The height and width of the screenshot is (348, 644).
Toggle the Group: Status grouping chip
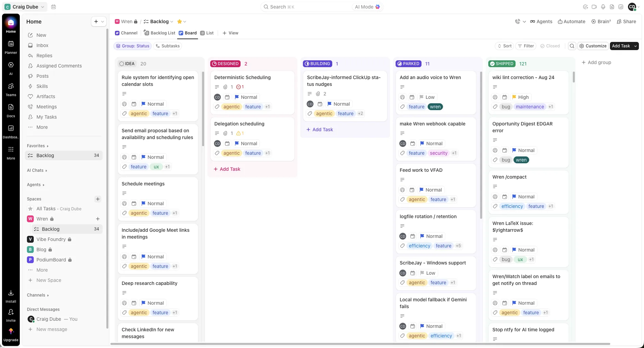(133, 46)
